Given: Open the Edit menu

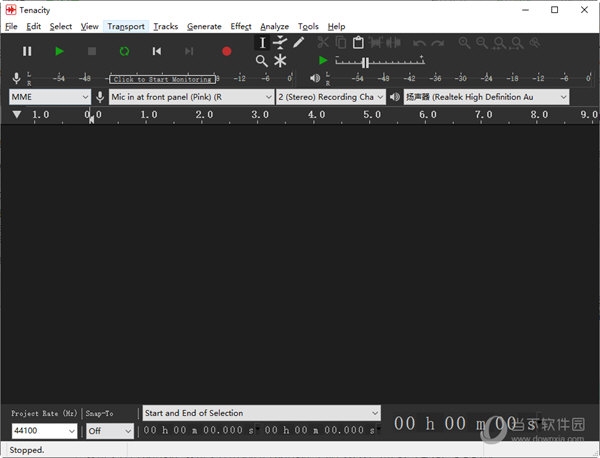Looking at the screenshot, I should pos(33,26).
